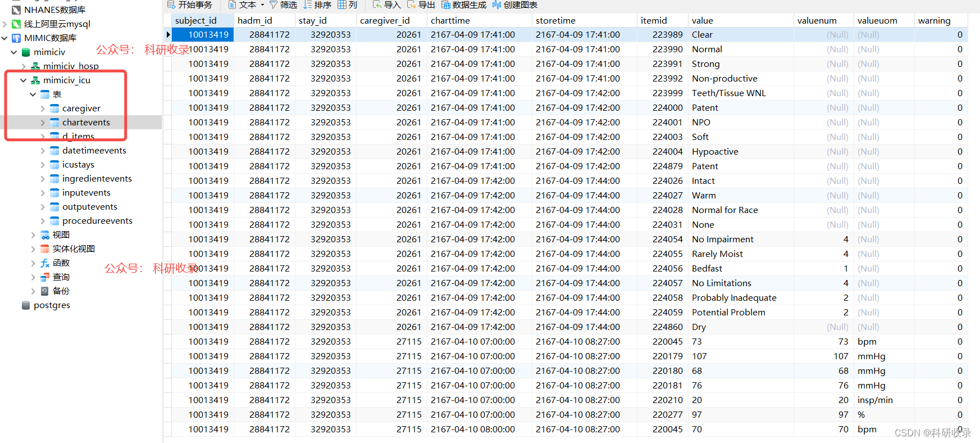Select the MIMIC数据库 connection icon
The image size is (980, 443).
[16, 38]
